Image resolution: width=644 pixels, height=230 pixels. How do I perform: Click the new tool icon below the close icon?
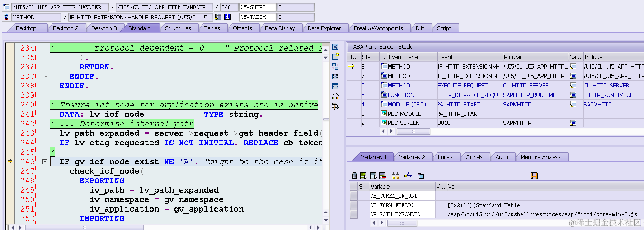tap(335, 56)
